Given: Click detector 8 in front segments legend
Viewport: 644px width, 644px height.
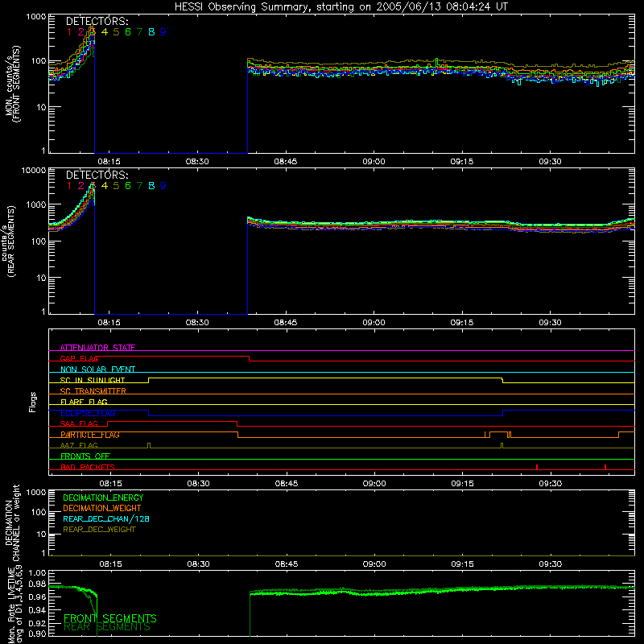Looking at the screenshot, I should click(151, 32).
